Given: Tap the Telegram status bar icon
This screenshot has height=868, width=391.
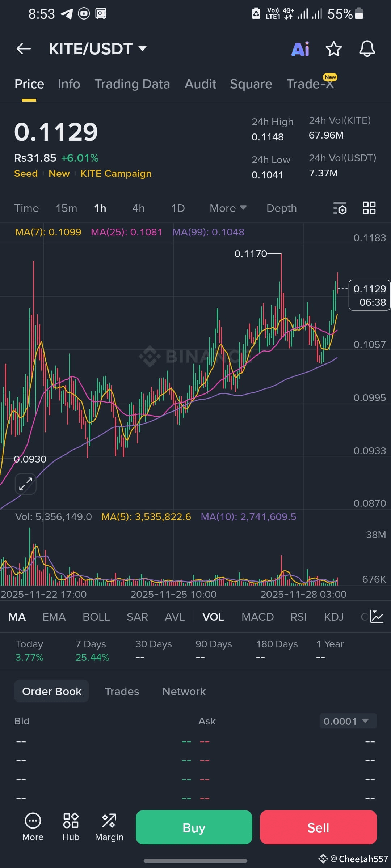Looking at the screenshot, I should pyautogui.click(x=67, y=14).
